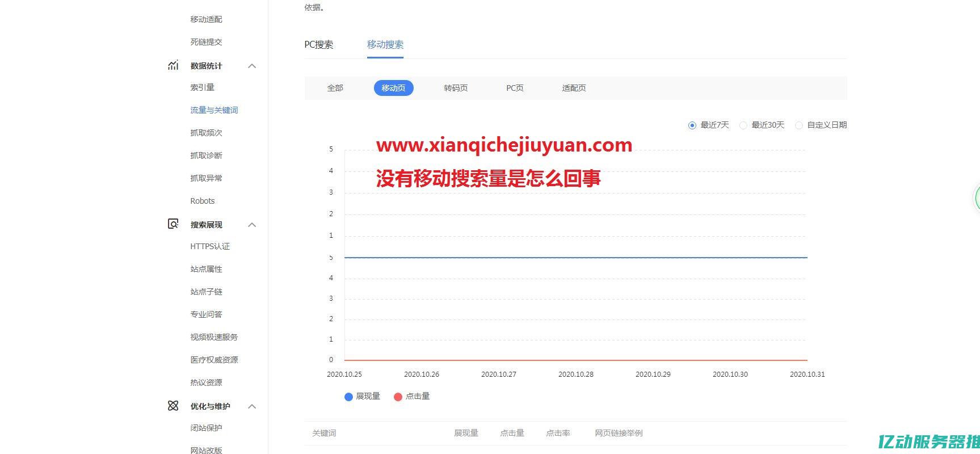
Task: Select the 自定义日期 radio button
Action: click(x=799, y=125)
